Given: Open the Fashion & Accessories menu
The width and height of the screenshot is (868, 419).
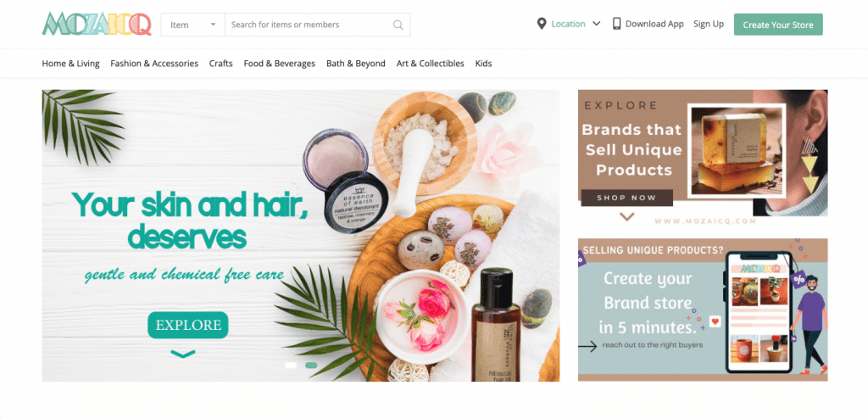Looking at the screenshot, I should point(154,63).
